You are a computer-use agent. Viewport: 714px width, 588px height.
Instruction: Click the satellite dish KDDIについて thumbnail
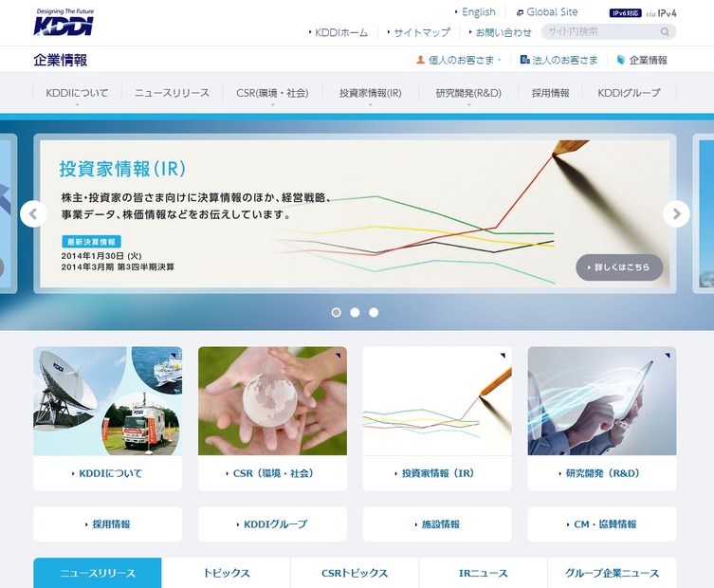pos(107,401)
